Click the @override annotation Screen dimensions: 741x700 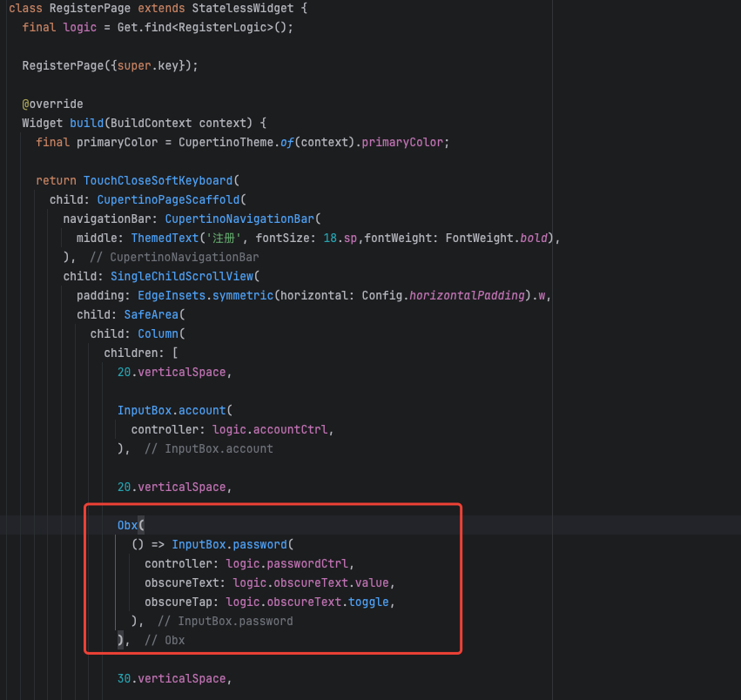click(52, 104)
